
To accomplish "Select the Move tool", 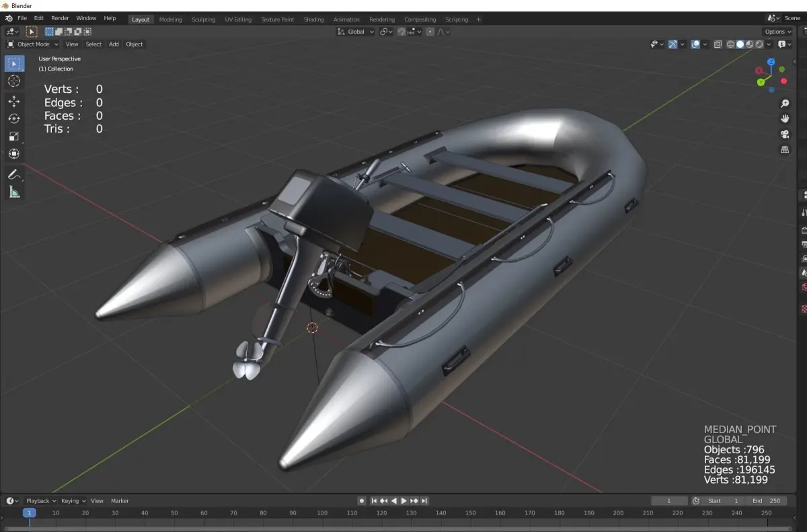I will [x=14, y=101].
